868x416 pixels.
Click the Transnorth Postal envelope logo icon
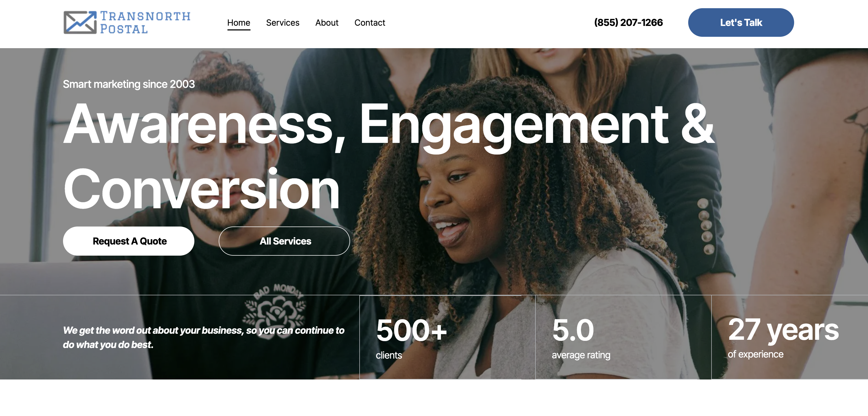80,22
